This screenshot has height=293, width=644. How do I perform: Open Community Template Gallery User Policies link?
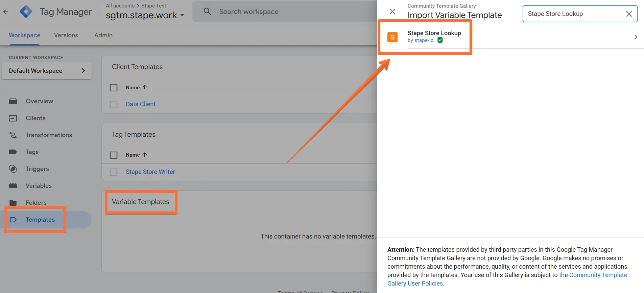coord(507,279)
